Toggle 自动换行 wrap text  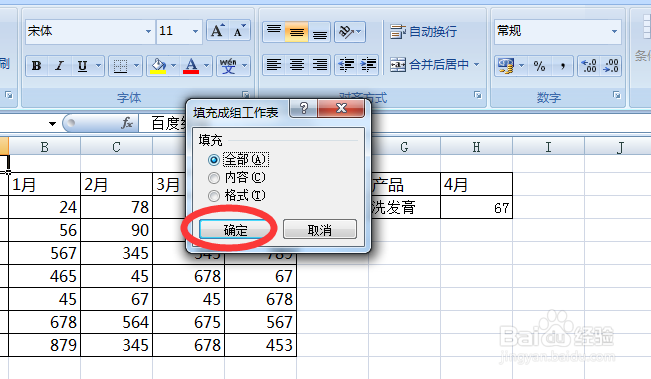(x=423, y=32)
